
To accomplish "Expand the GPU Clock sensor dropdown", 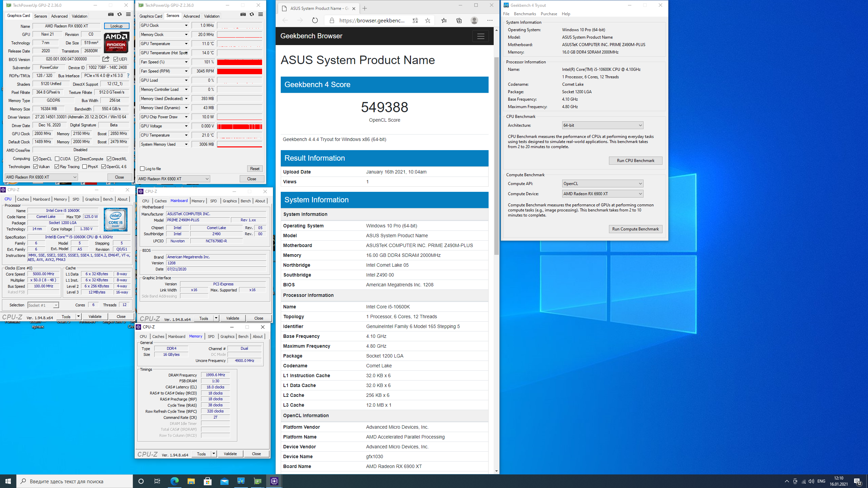I will (186, 25).
